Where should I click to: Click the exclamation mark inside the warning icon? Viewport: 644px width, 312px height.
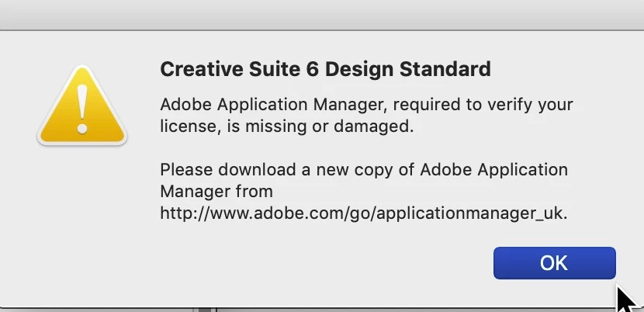tap(83, 106)
